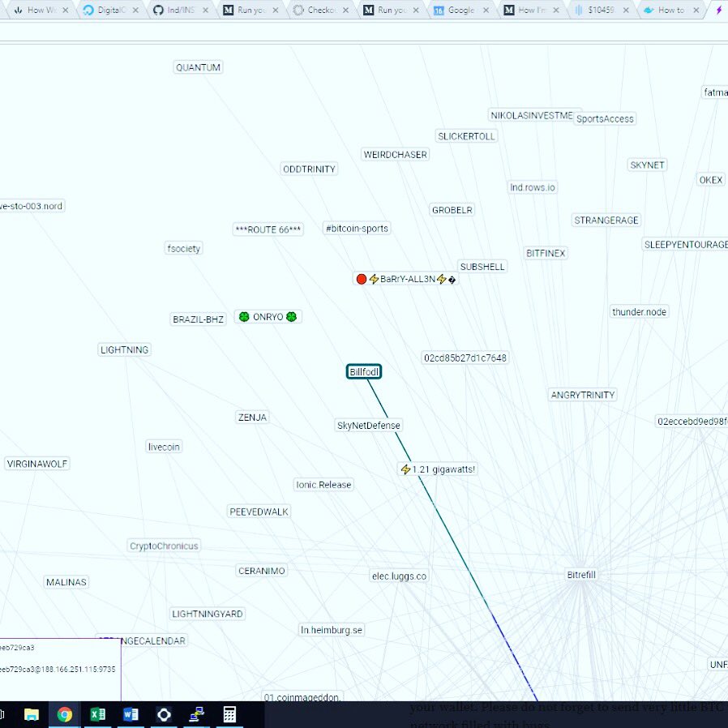This screenshot has height=728, width=728.
Task: Select the elec.luggs.co node
Action: tap(400, 576)
